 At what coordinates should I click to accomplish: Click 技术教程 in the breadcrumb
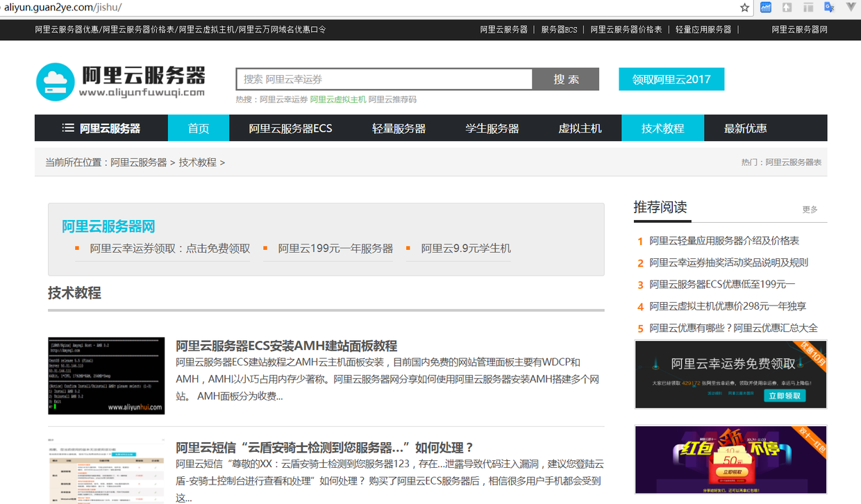(x=198, y=162)
